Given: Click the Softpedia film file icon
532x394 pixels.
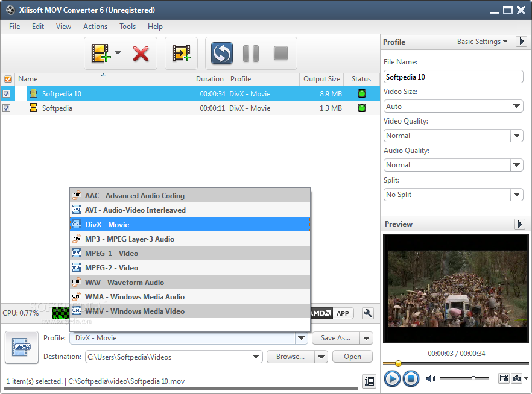Looking at the screenshot, I should [x=33, y=108].
